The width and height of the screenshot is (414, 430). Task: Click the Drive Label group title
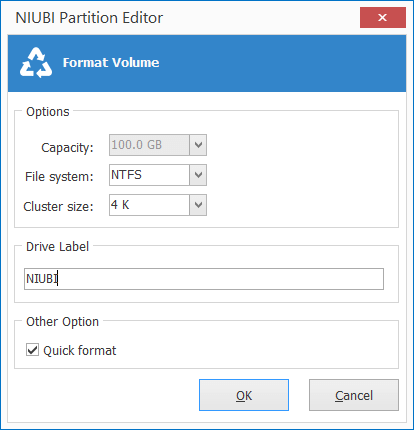[x=58, y=247]
